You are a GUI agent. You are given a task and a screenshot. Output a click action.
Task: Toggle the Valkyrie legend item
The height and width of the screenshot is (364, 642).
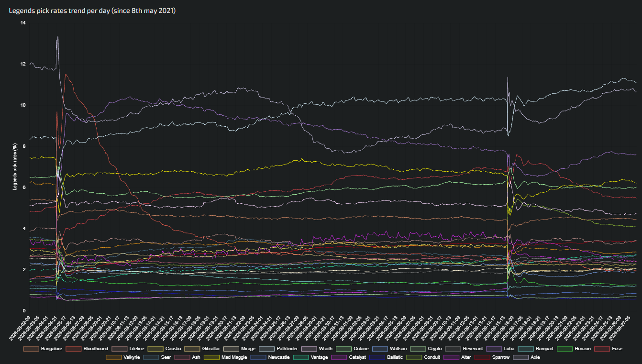[122, 357]
